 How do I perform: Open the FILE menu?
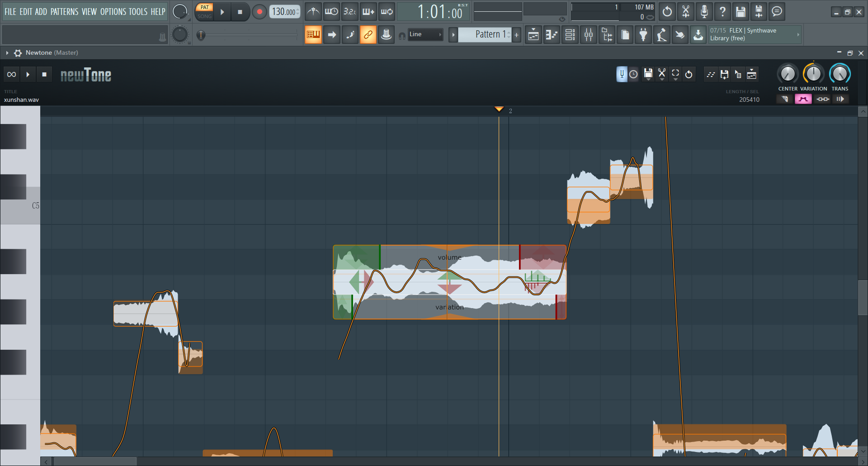coord(10,12)
